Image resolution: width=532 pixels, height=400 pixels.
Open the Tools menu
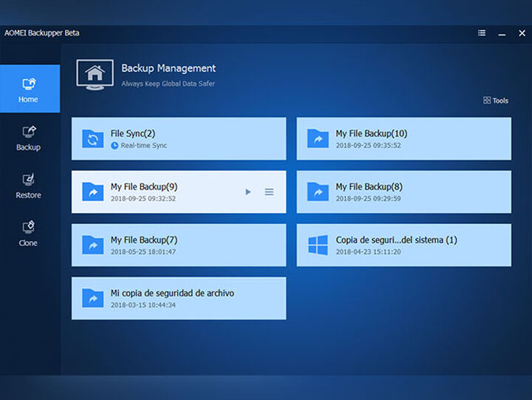point(496,101)
